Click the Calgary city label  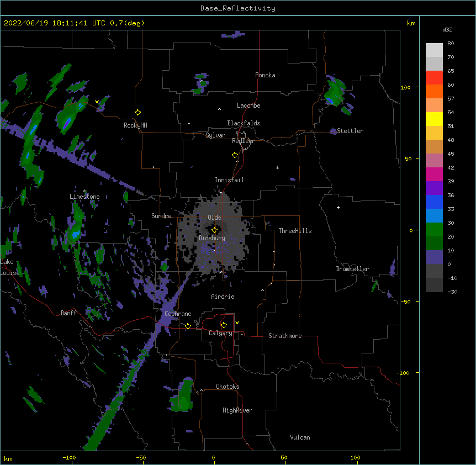[220, 333]
